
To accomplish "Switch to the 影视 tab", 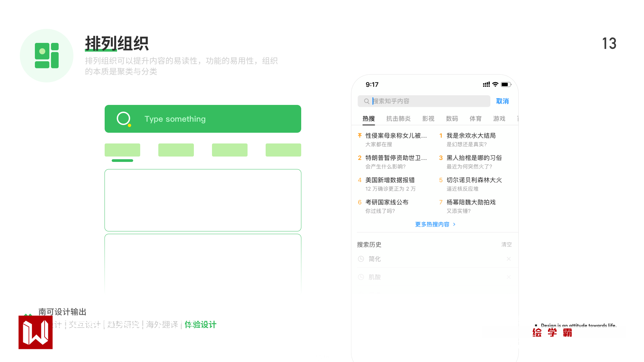I will [428, 119].
